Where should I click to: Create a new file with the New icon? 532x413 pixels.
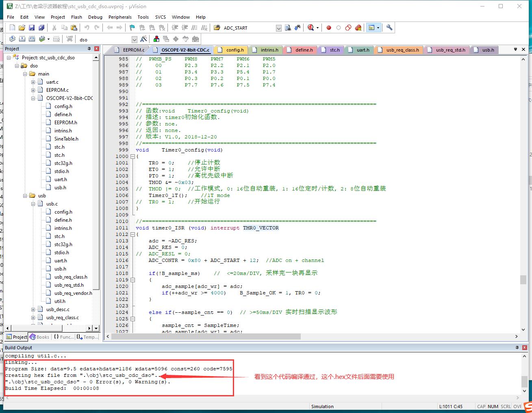pyautogui.click(x=12, y=28)
